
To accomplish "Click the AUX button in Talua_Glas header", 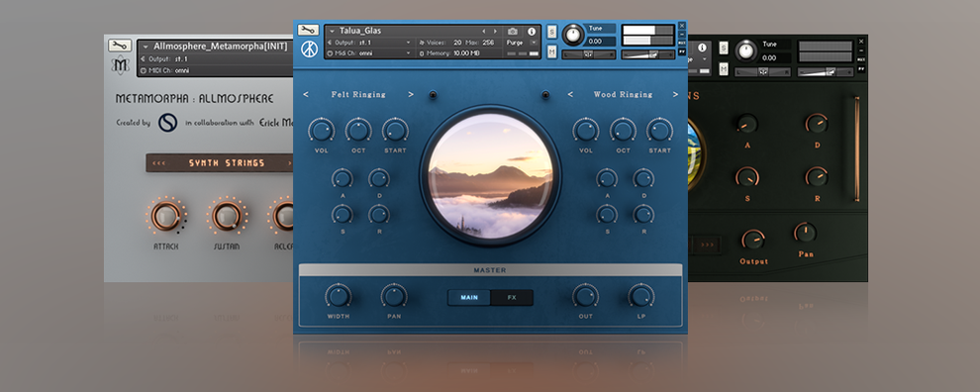I will coord(682,44).
